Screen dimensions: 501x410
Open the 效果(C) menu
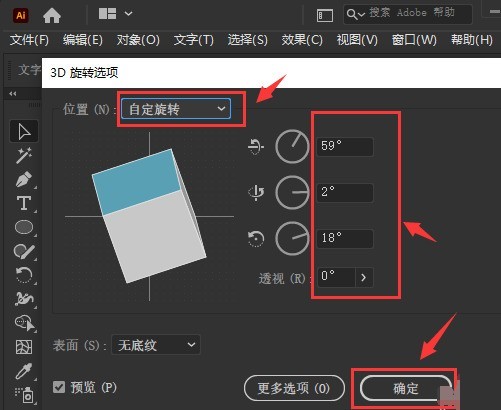pos(302,40)
